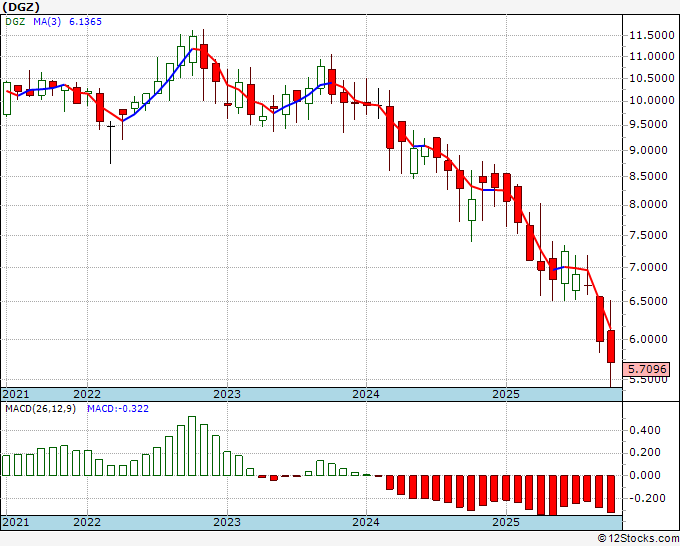Viewport: 680px width, 546px height.
Task: Select the green DGZ series legend label
Action: [x=15, y=21]
